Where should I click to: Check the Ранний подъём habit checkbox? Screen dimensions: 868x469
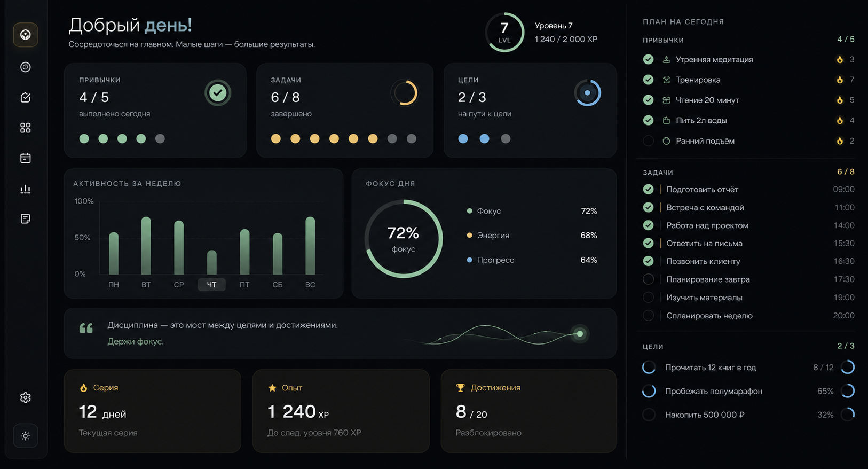click(x=648, y=141)
